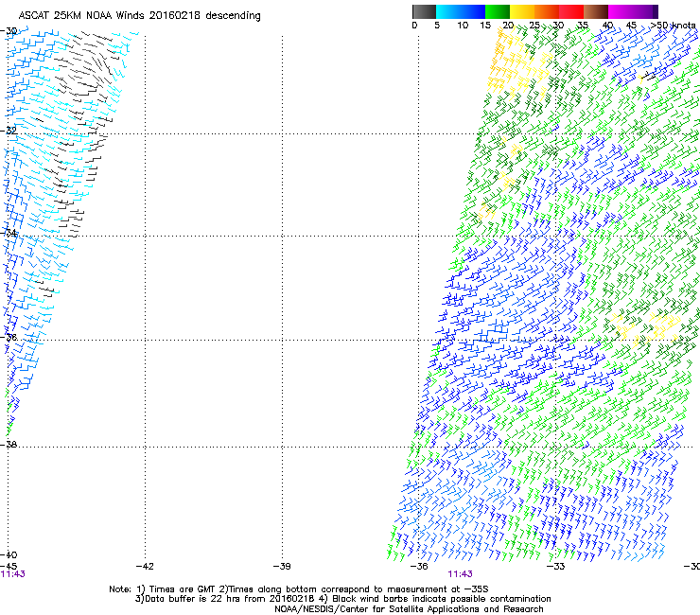
Task: Click the note 'Times are GMT'
Action: (x=183, y=589)
